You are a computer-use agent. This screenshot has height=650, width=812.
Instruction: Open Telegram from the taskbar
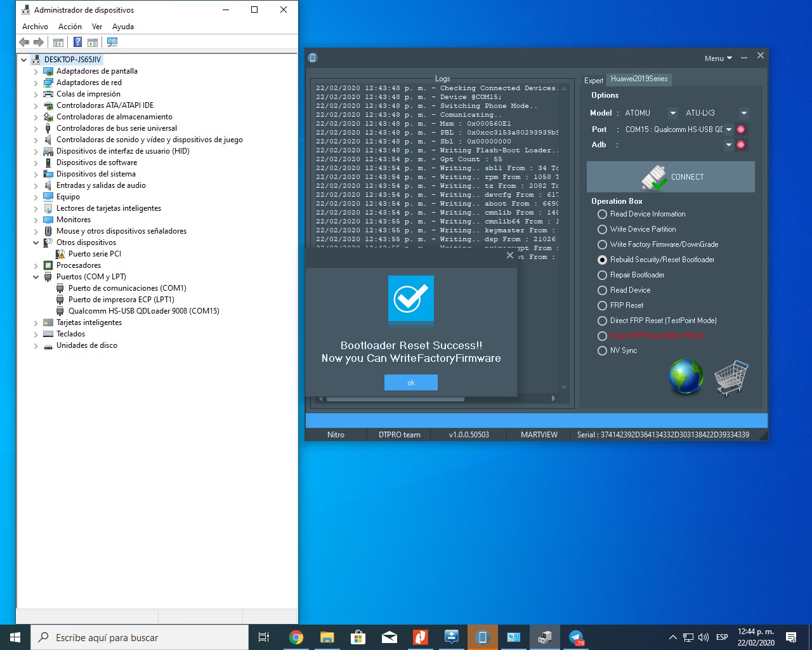coord(576,637)
